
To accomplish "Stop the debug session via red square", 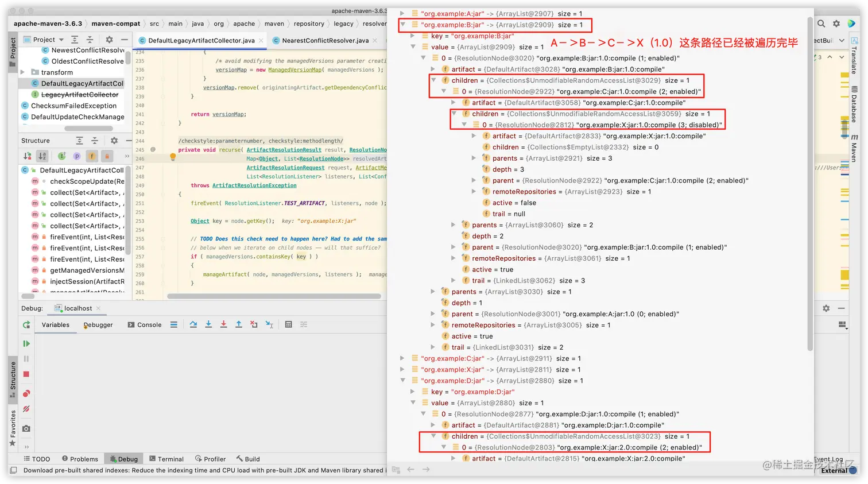I will point(26,374).
